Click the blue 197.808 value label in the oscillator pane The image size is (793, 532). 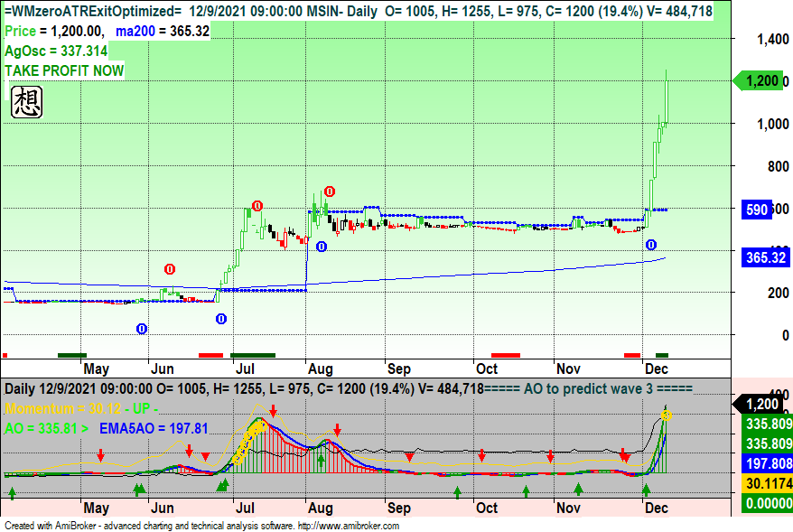(769, 463)
